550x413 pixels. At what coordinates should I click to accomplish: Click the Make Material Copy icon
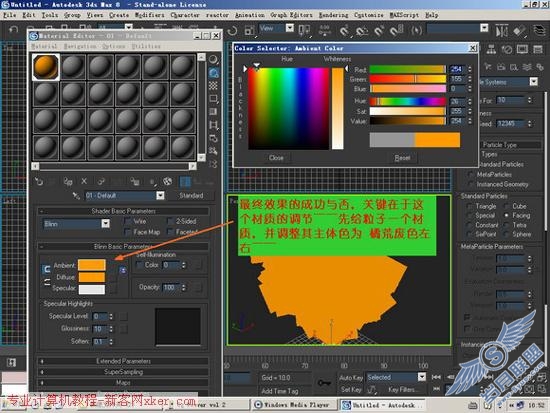101,181
